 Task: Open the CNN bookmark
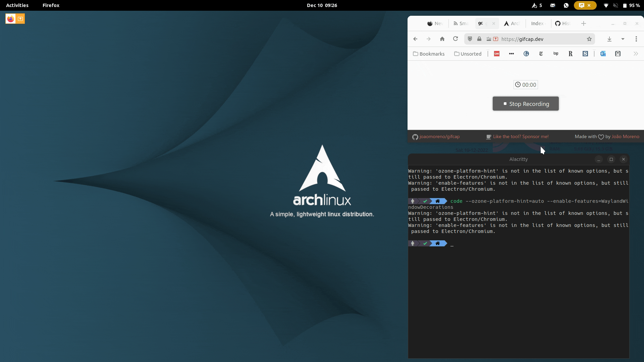[x=497, y=54]
